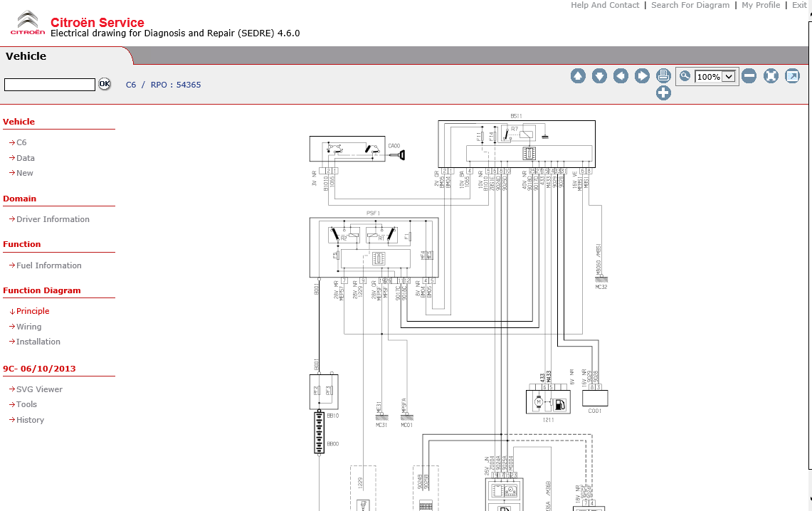
Task: Print the electrical diagram
Action: coord(663,75)
